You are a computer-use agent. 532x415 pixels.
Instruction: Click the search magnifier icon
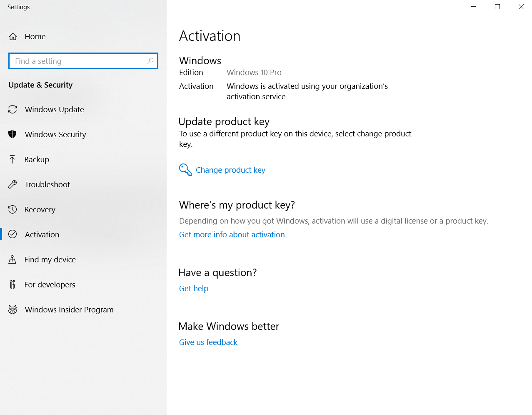click(x=150, y=61)
